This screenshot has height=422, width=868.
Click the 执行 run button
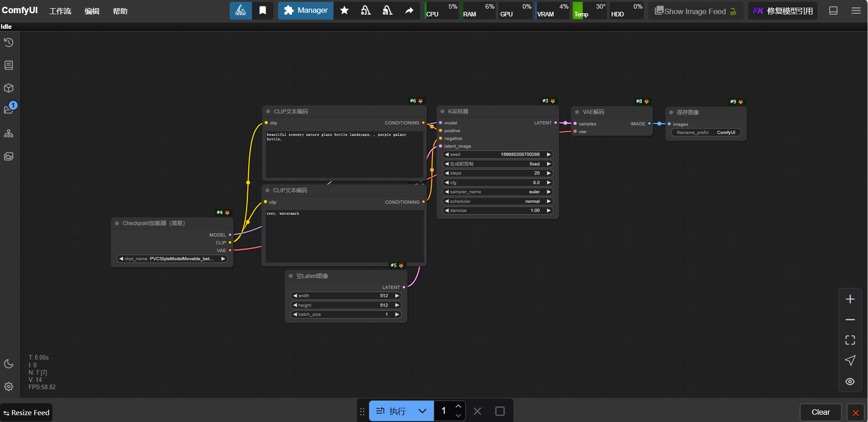[390, 411]
